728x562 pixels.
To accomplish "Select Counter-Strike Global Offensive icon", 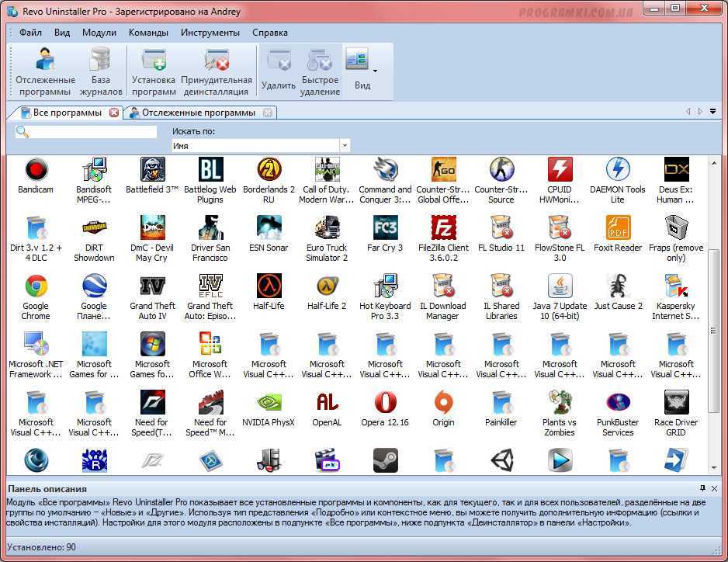I will tap(443, 169).
